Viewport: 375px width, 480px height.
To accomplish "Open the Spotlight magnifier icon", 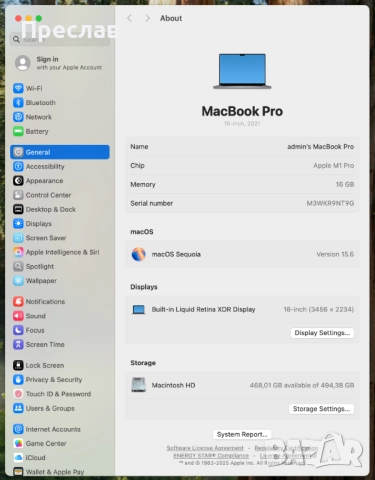I will coord(18,266).
